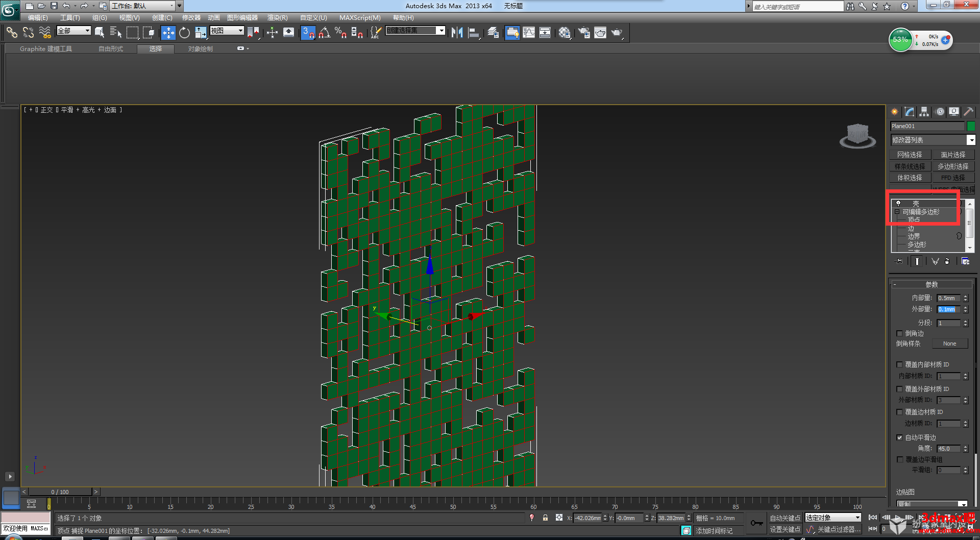Viewport: 980px width, 540px height.
Task: Toggle the 3D snaps button
Action: [308, 33]
